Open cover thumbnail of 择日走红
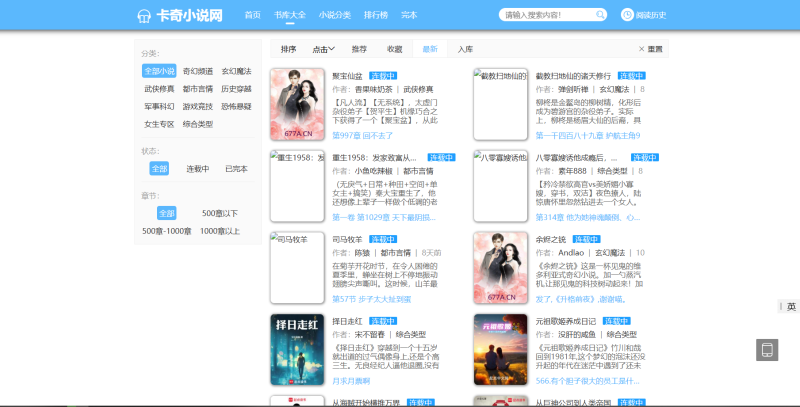This screenshot has width=800, height=407. tap(297, 349)
